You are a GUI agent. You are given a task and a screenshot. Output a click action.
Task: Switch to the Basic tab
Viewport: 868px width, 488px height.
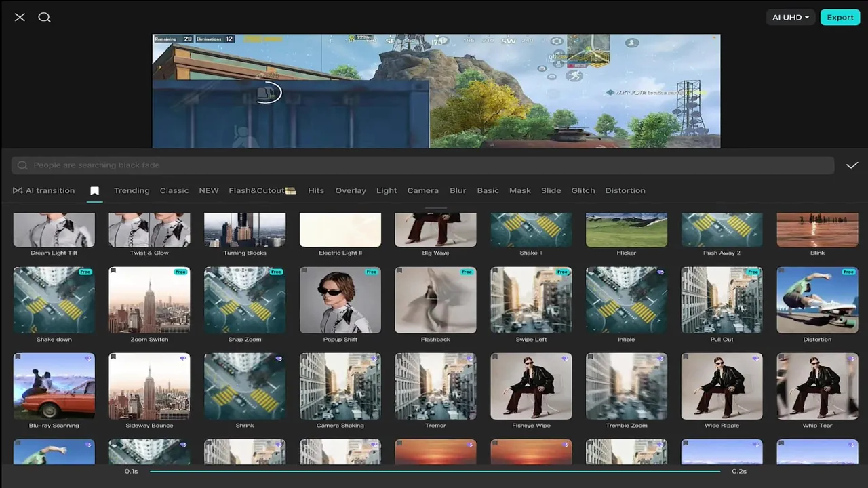(488, 190)
